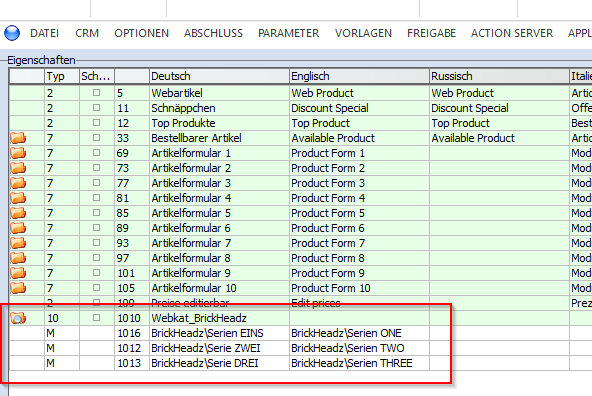Open the ABSCHLUSS menu
This screenshot has width=592, height=396.
(x=213, y=33)
